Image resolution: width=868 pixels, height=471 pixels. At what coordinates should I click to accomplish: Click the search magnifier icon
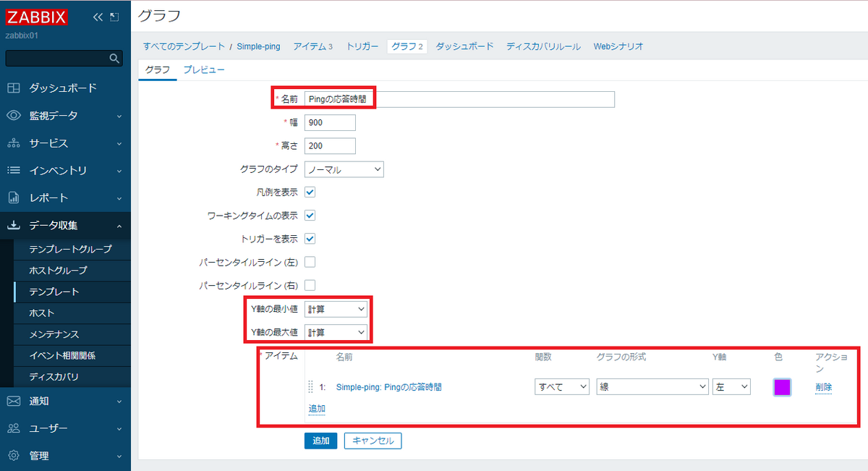pos(114,57)
